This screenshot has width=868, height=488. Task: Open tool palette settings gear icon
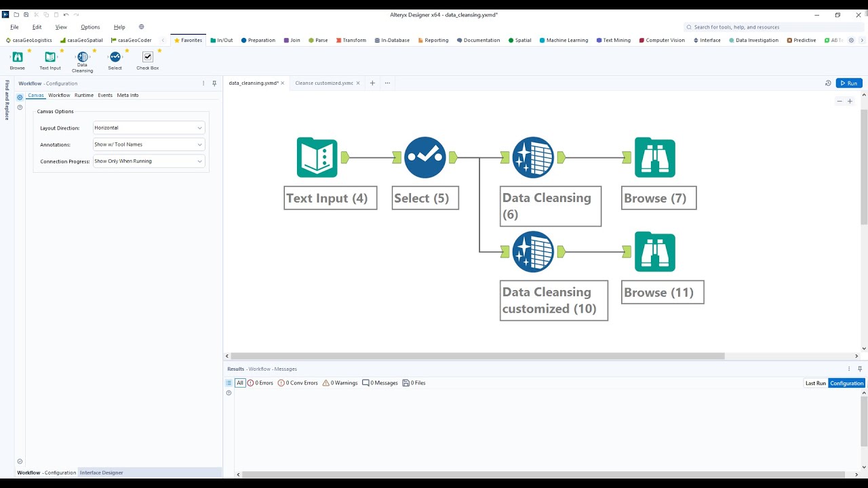(x=851, y=40)
